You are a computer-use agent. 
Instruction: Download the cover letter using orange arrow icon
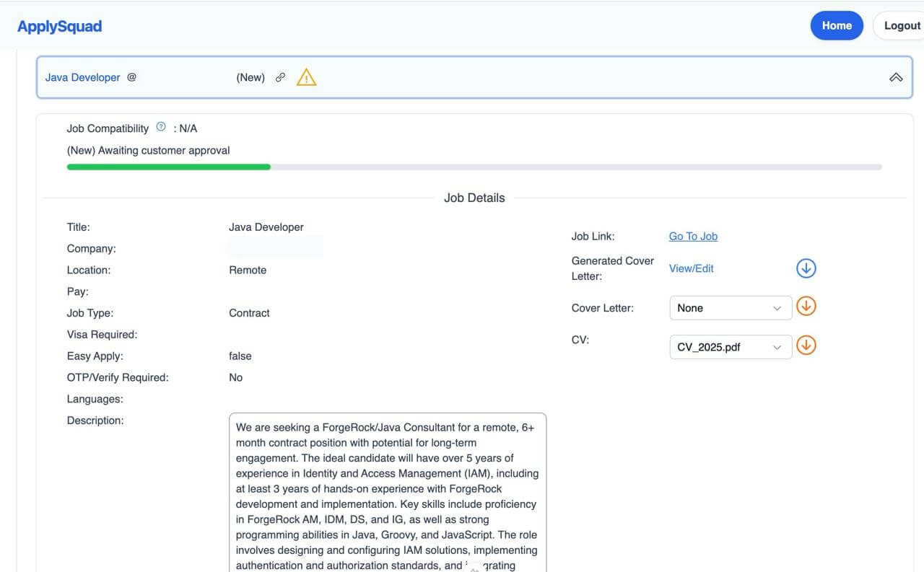pyautogui.click(x=806, y=306)
